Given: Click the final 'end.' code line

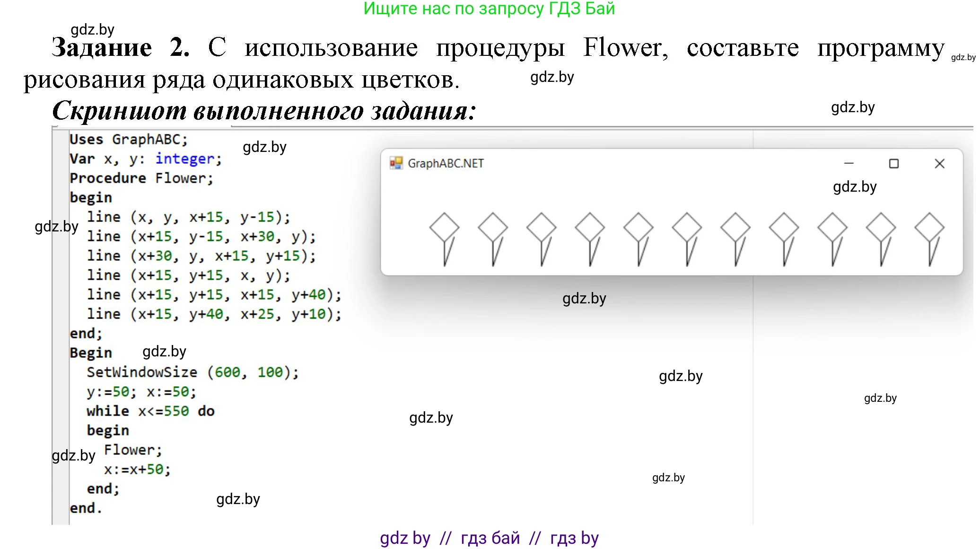Looking at the screenshot, I should 86,508.
